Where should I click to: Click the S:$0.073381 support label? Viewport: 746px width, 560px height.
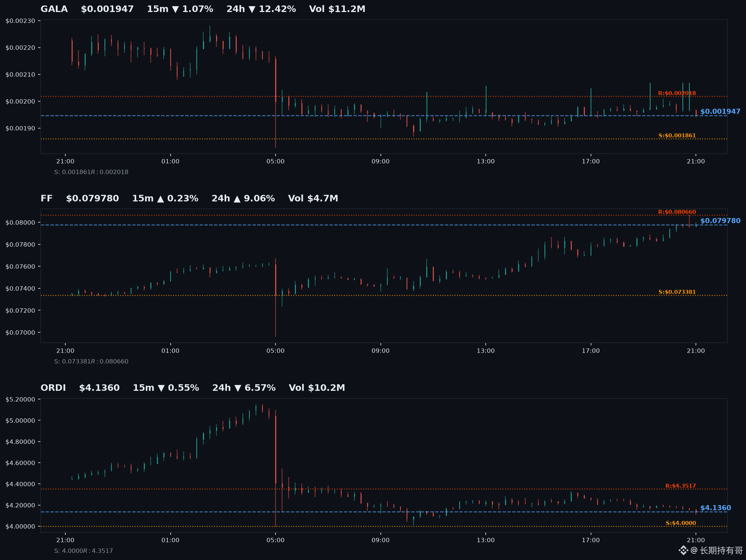pyautogui.click(x=677, y=292)
